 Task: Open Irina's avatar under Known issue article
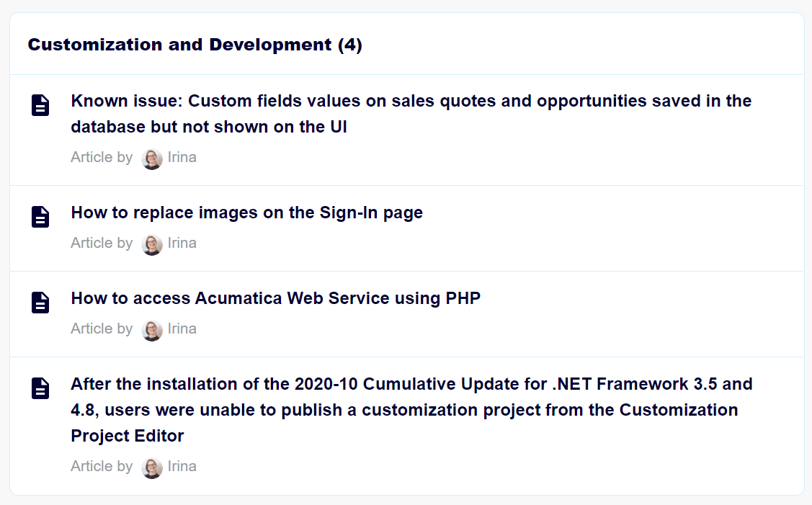click(x=152, y=159)
